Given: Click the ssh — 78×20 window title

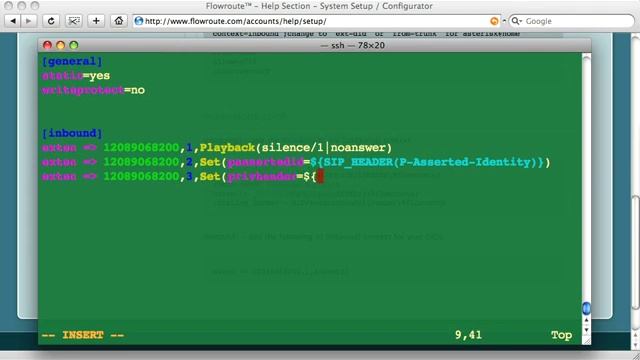Looking at the screenshot, I should point(353,45).
